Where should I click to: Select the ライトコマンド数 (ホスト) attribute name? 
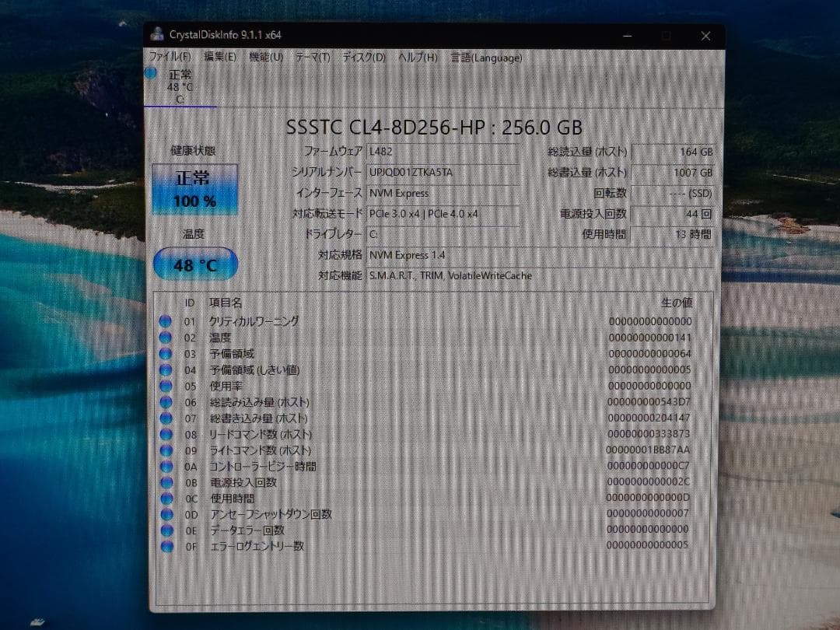(x=261, y=450)
